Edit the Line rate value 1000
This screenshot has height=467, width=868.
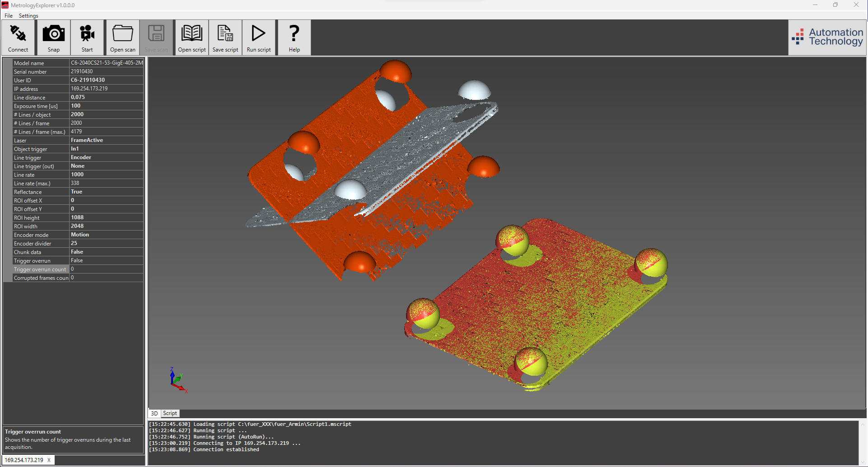tap(107, 175)
